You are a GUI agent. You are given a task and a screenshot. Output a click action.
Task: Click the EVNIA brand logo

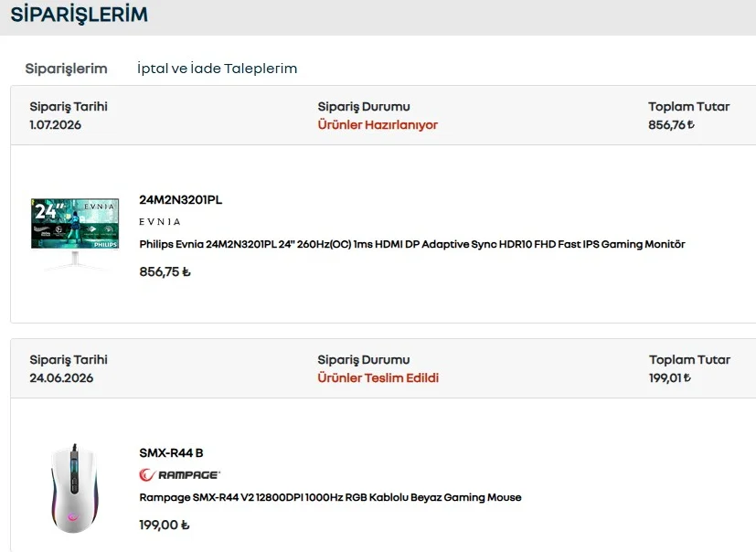point(160,222)
